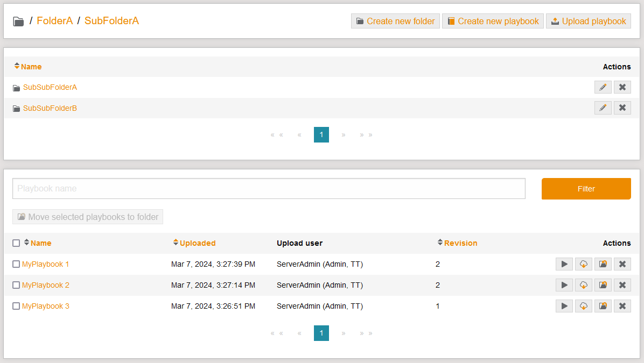Run MyPlaybook 1 with play icon
644x363 pixels.
pos(564,264)
